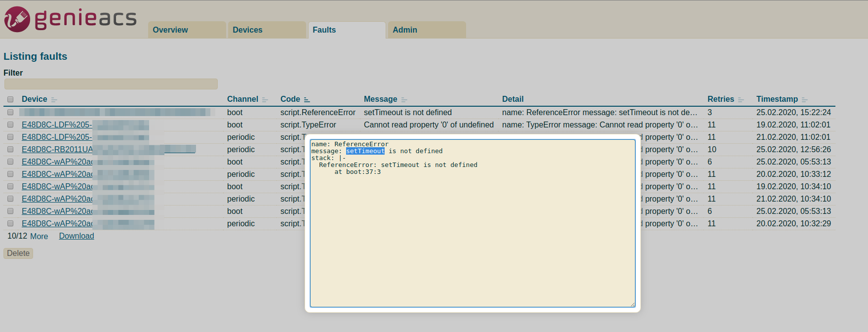868x332 pixels.
Task: Go to the Admin tab
Action: click(x=405, y=30)
